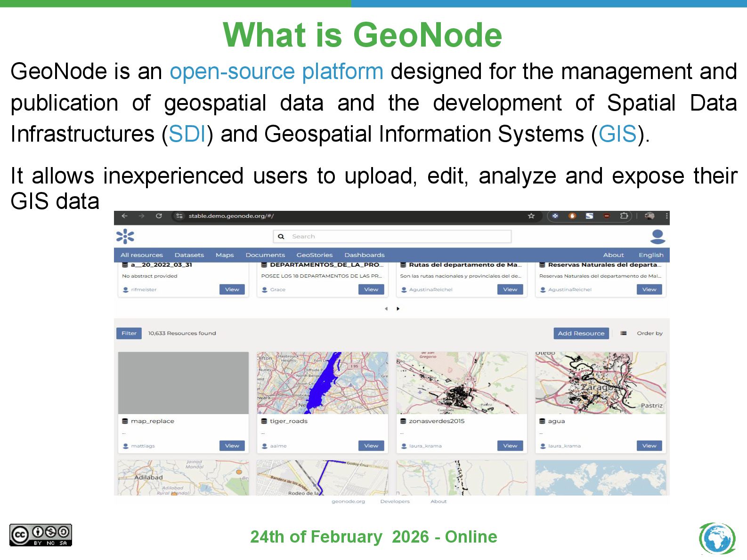Click the dataset icon beside map_replace
Screen dimensions: 747x560
pos(125,421)
